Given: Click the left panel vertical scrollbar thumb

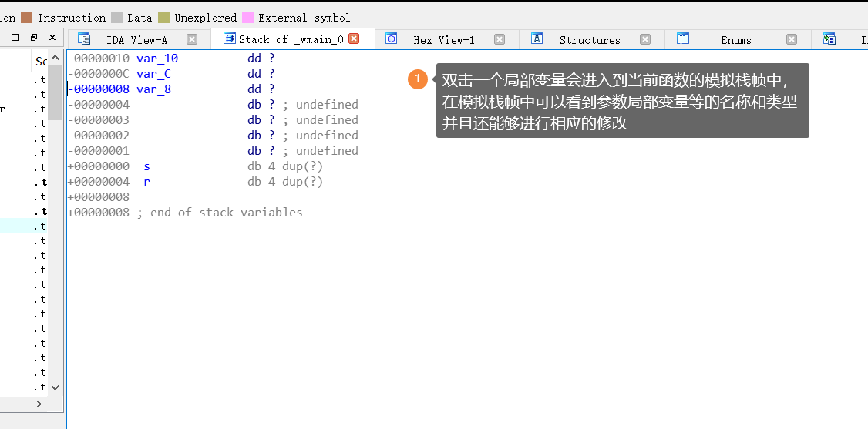Looking at the screenshot, I should tap(55, 92).
